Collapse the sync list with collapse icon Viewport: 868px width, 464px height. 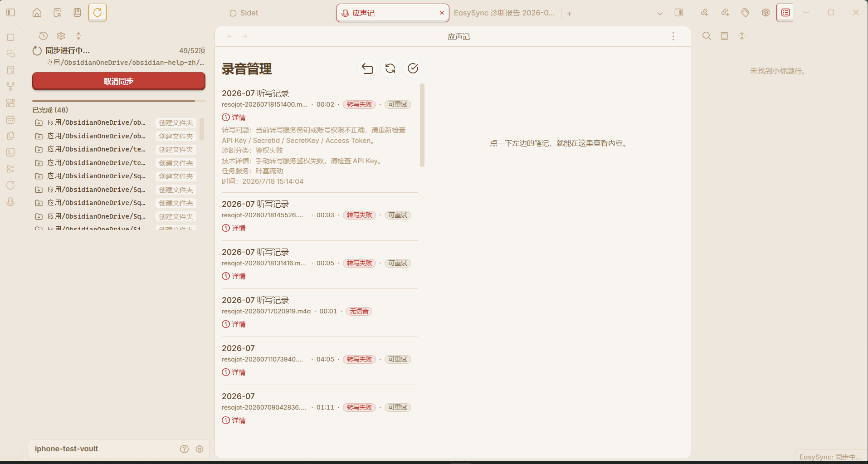pyautogui.click(x=78, y=36)
